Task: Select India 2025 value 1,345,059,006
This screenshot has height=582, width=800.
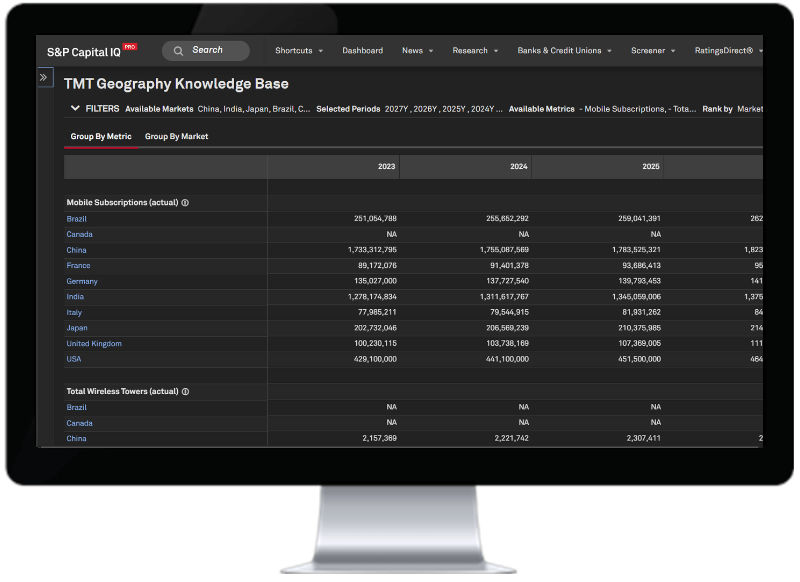Action: (x=636, y=297)
